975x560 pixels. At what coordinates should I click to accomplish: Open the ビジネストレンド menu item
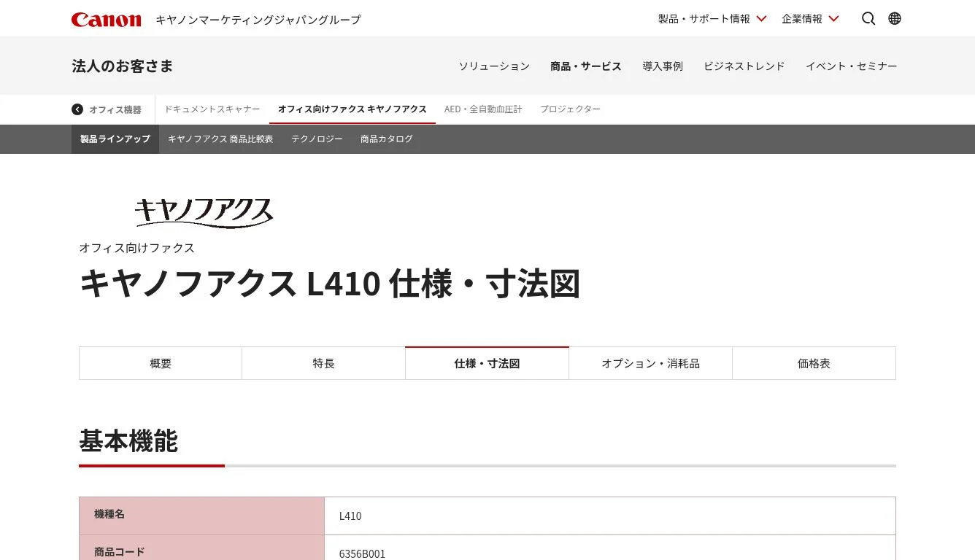(x=744, y=66)
